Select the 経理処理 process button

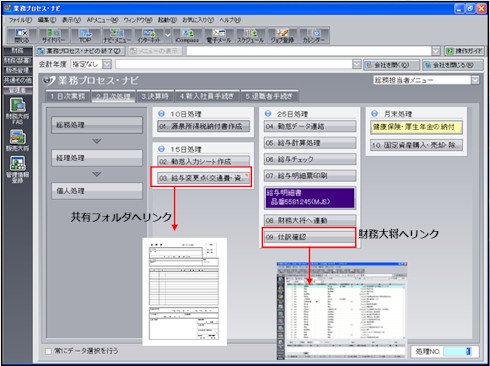coord(97,158)
